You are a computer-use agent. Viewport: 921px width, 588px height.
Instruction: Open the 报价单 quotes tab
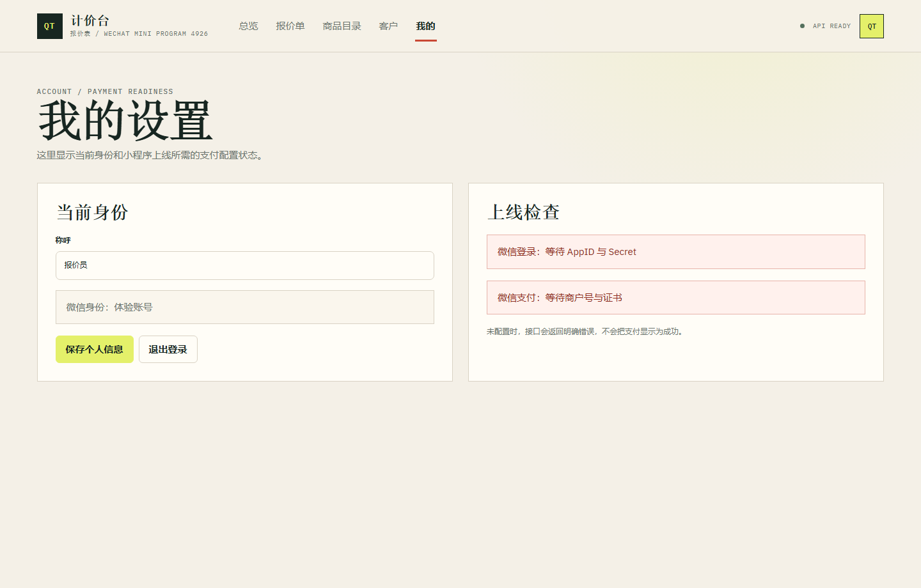pos(290,26)
